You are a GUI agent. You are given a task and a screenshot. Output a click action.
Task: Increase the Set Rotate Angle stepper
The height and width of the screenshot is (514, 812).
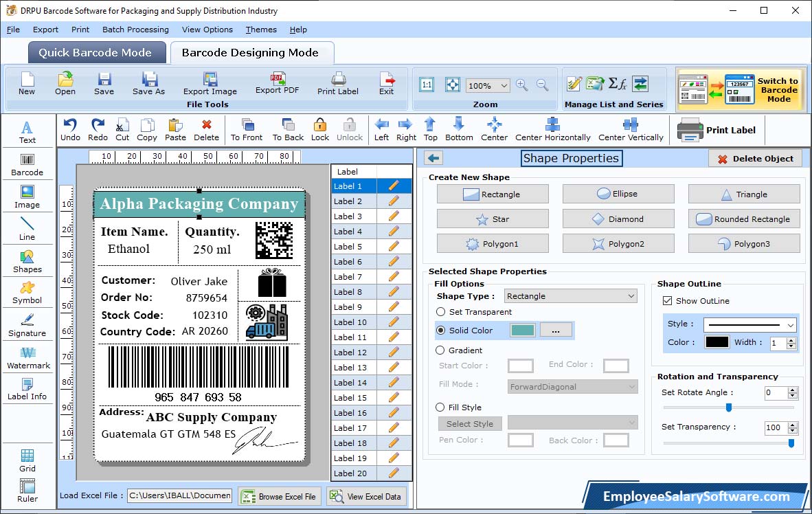792,390
